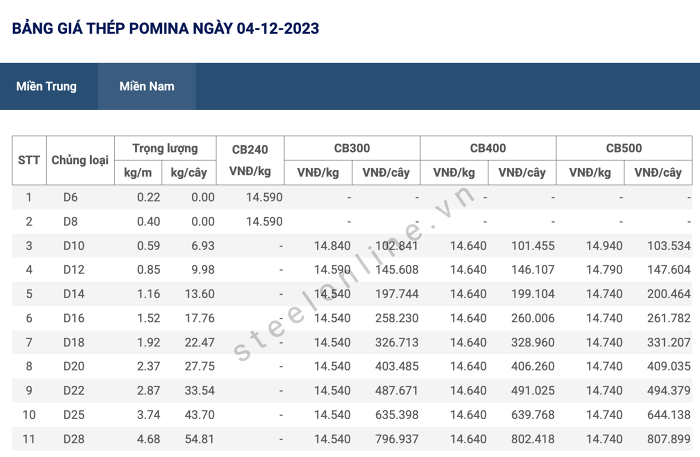
Task: Select the D25 row type cell
Action: pyautogui.click(x=74, y=415)
